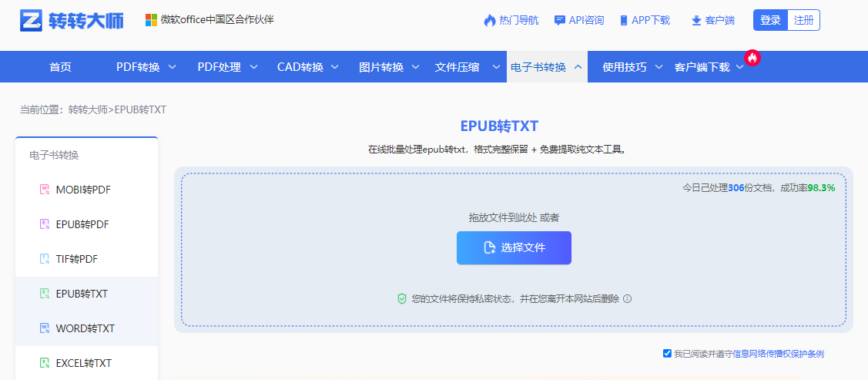Click the MOBI转PDF file icon

coord(45,190)
